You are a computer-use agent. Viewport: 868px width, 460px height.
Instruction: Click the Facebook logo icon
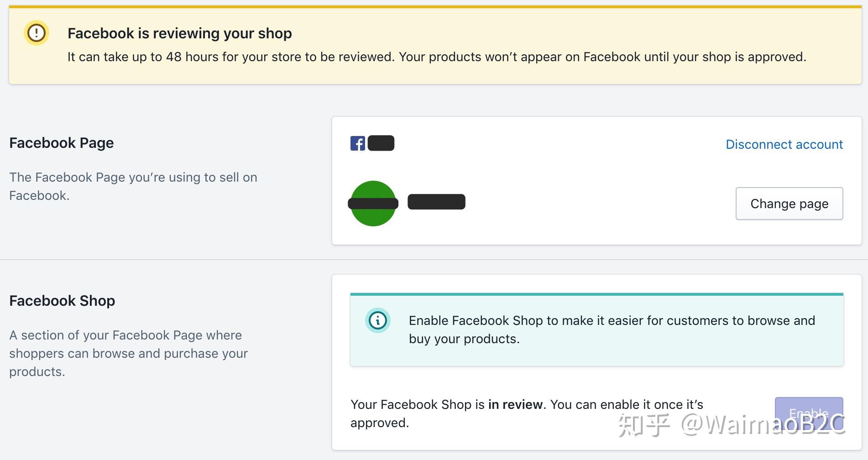click(x=358, y=143)
